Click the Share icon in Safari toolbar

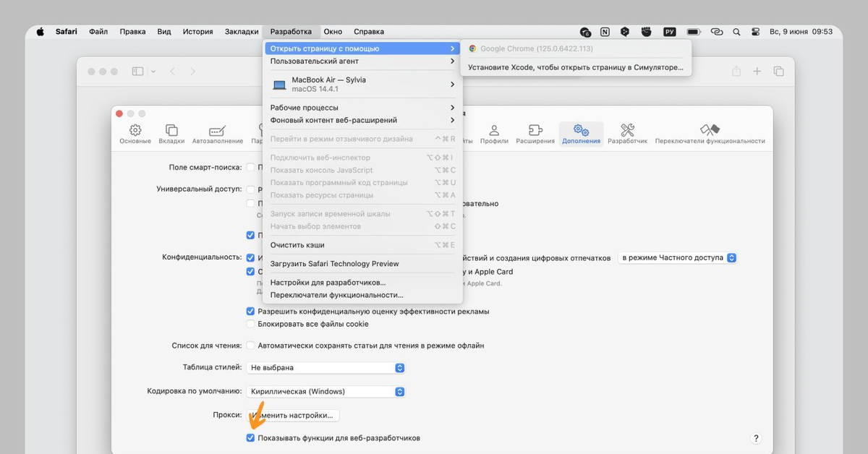point(736,72)
